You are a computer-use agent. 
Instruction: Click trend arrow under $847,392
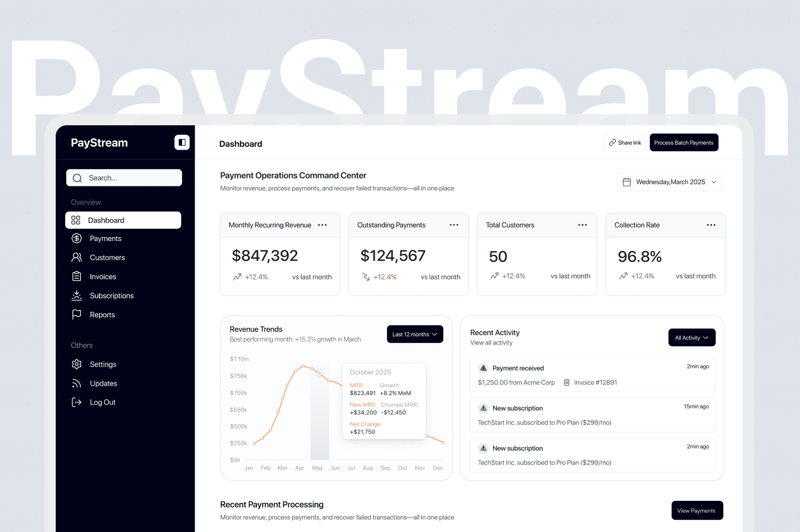click(x=237, y=277)
